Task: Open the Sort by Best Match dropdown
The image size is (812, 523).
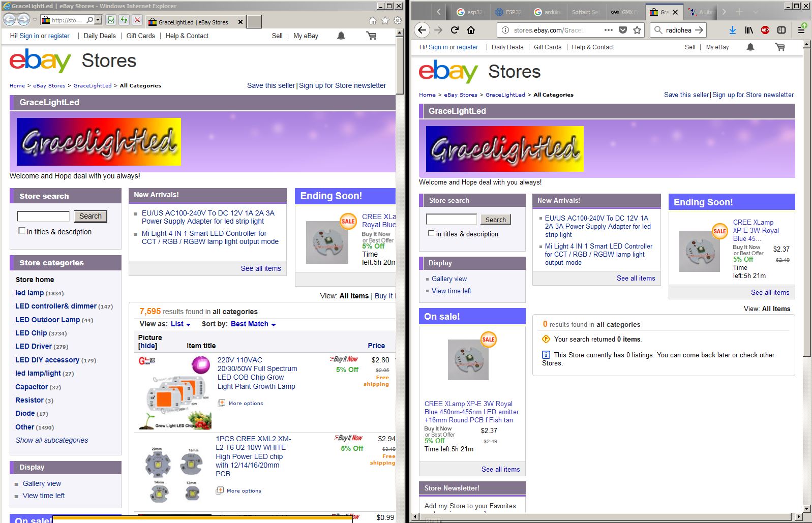Action: point(253,324)
